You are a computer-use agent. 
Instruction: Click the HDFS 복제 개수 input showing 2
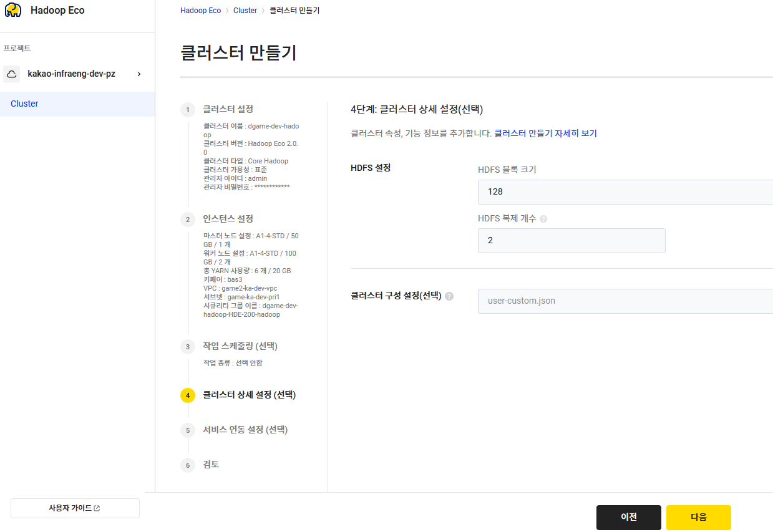click(x=571, y=240)
